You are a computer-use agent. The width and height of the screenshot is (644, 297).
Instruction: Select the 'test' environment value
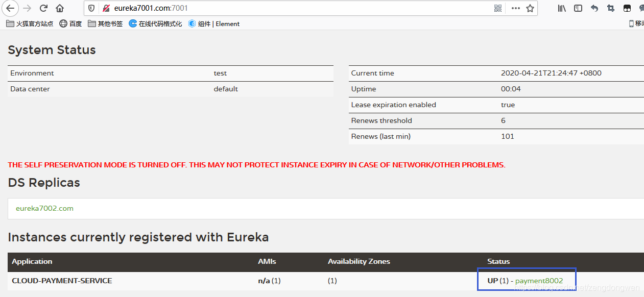coord(220,73)
